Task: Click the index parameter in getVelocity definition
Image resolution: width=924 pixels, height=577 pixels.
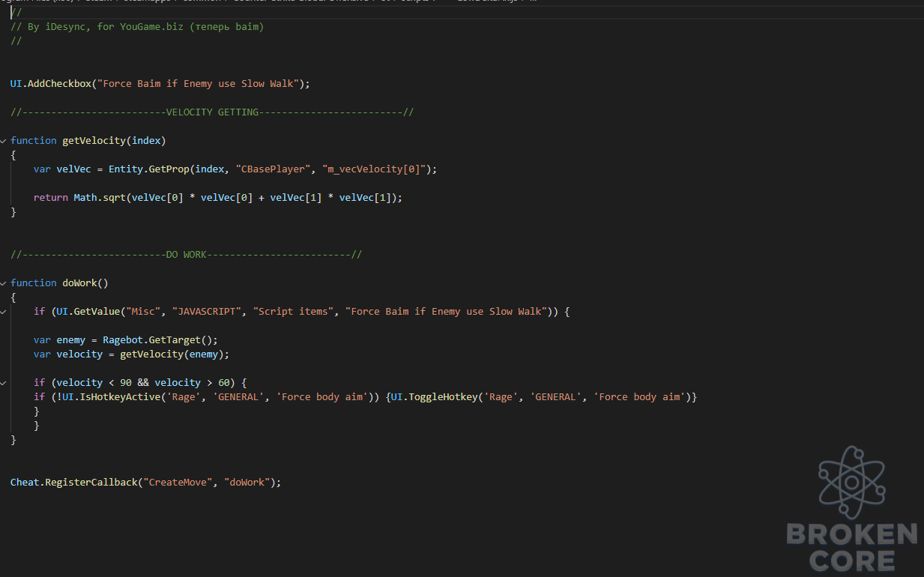Action: (146, 141)
